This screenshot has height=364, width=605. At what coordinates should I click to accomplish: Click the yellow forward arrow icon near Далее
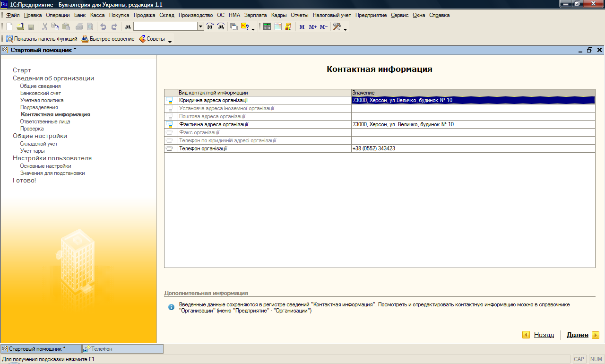point(596,335)
